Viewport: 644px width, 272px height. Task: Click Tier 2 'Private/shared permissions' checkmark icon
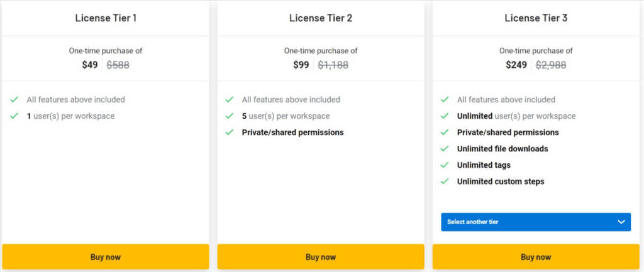pos(229,133)
